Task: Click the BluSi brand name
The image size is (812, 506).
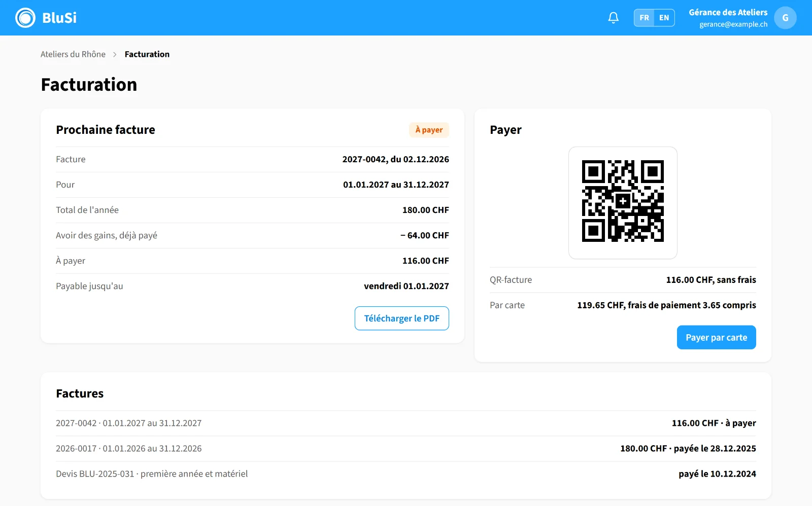Action: (x=59, y=18)
